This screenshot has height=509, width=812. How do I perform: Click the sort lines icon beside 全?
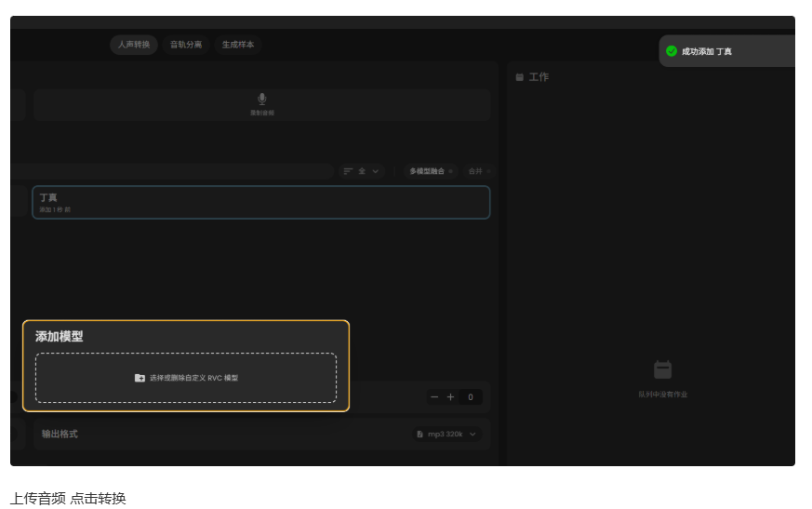coord(348,171)
